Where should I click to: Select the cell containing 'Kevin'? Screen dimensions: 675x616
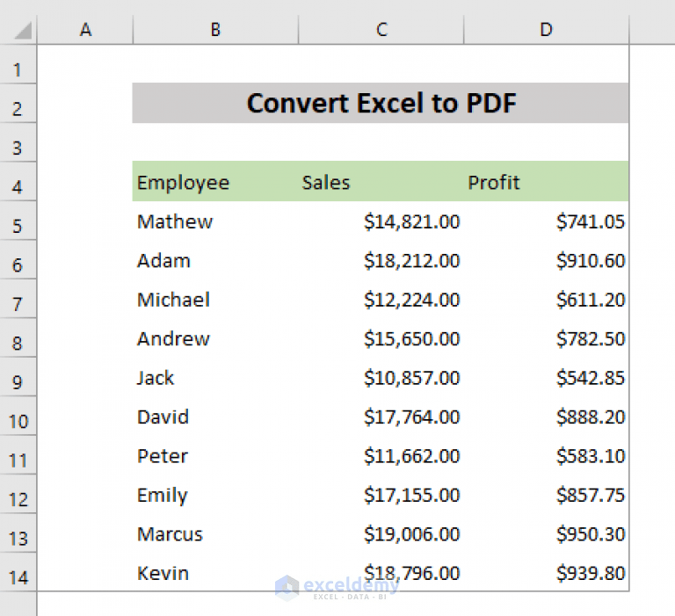[215, 573]
